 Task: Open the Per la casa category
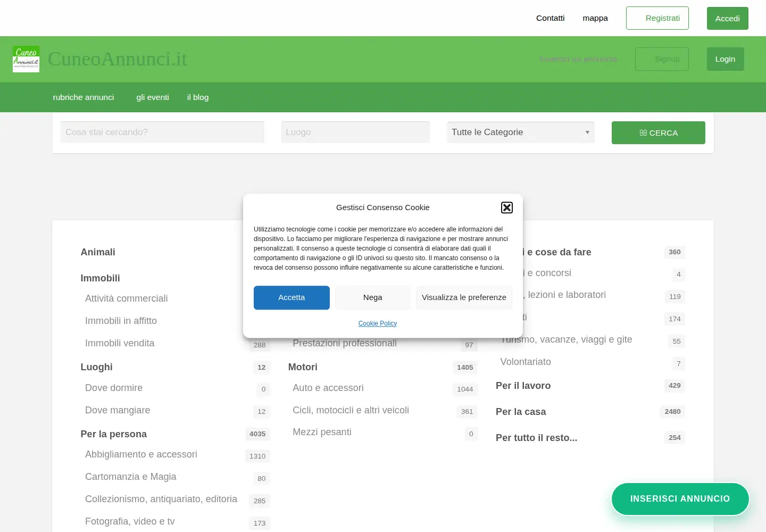tap(521, 412)
